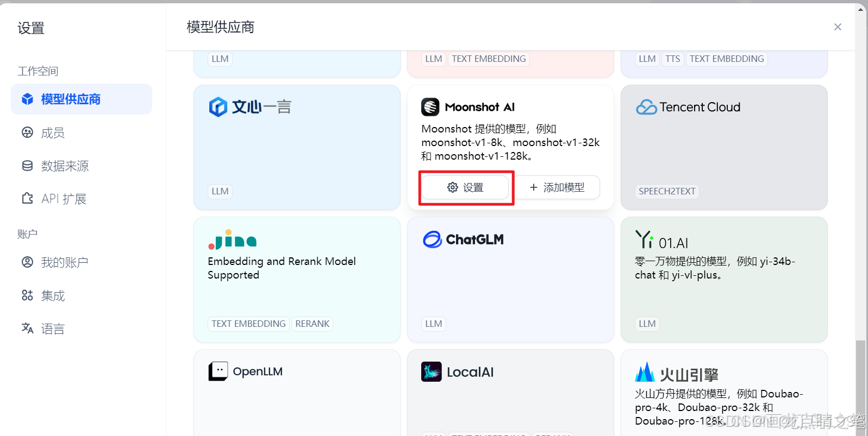The image size is (868, 436).
Task: Click the TTS tag in the top row
Action: tap(673, 59)
